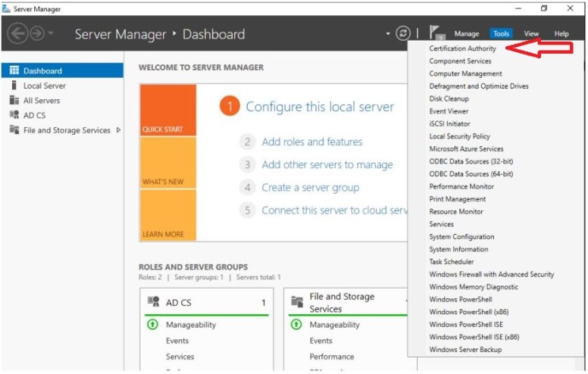588x374 pixels.
Task: Click the refresh dashboard icon
Action: pos(404,33)
